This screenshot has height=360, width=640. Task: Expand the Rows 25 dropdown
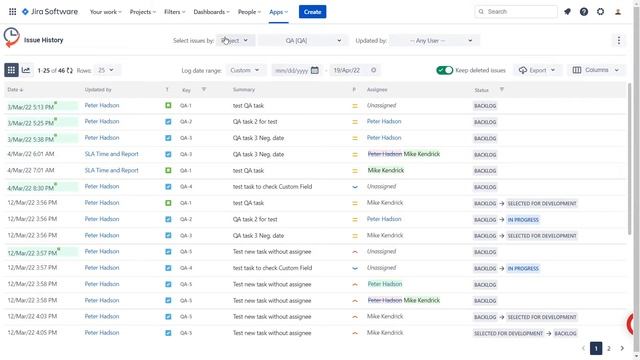pyautogui.click(x=106, y=70)
